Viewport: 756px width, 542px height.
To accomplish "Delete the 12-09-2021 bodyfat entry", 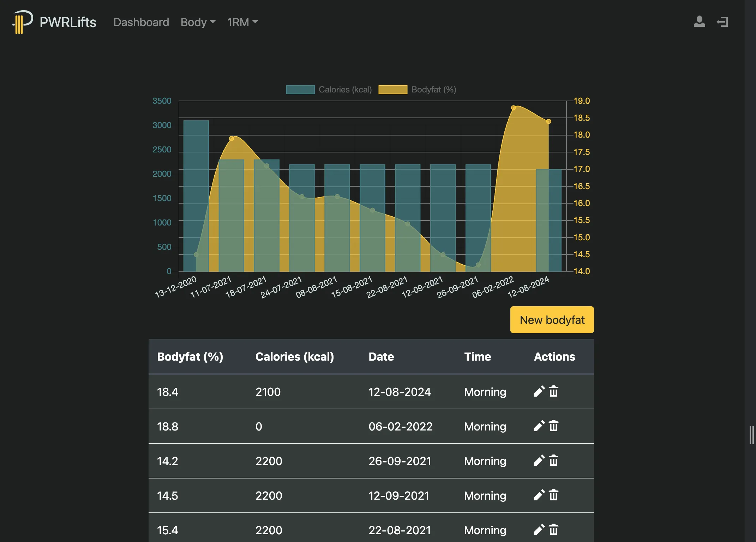I will [553, 495].
